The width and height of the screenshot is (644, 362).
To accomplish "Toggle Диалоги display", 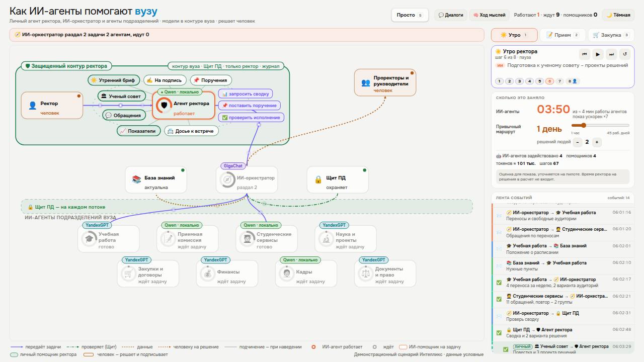I will pos(451,15).
